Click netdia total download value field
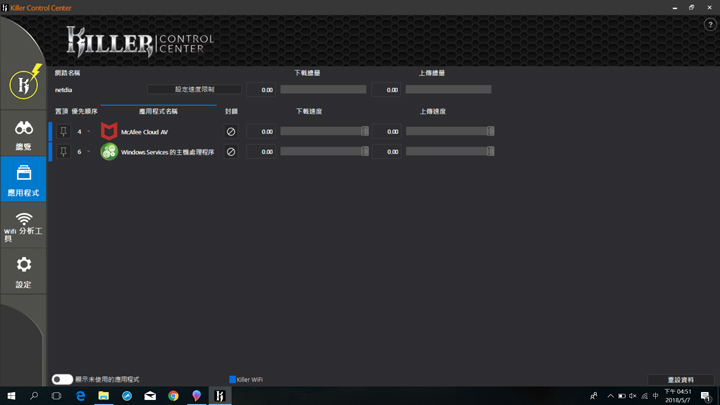The height and width of the screenshot is (405, 720). click(261, 90)
